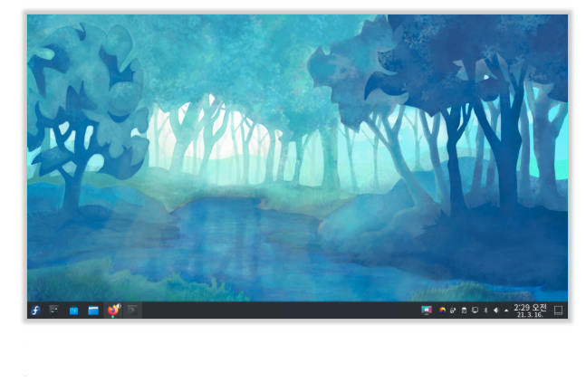
Task: Click the screen-shaped tray icon left of the input method
Action: click(427, 311)
